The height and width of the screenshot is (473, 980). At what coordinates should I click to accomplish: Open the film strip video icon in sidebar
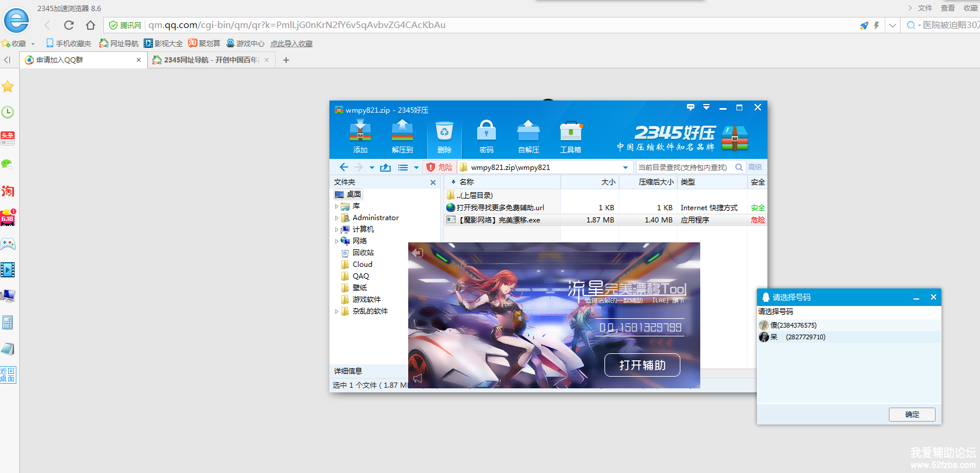point(8,270)
